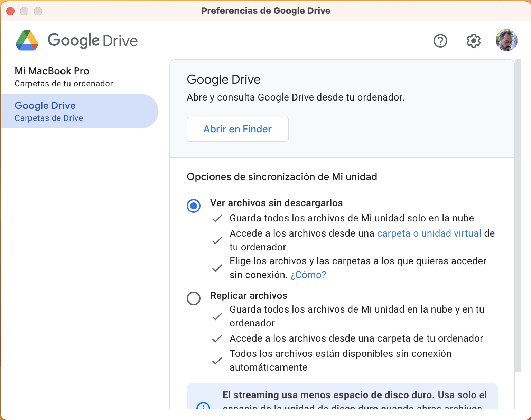Click checkmark beside 'solo en la nube' line
Viewport: 531px width, 420px height.
click(x=217, y=219)
